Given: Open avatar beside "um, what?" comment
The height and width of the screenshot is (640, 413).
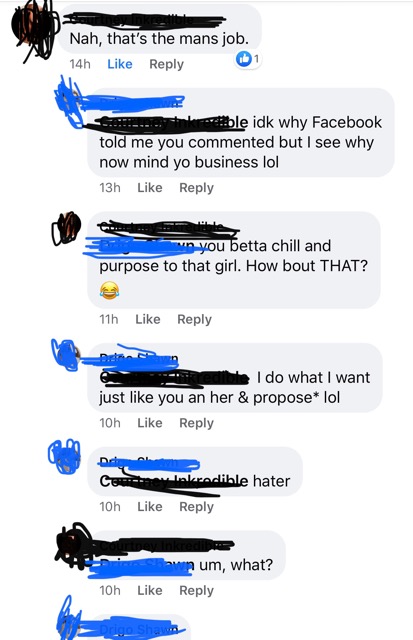Looking at the screenshot, I should tap(74, 545).
